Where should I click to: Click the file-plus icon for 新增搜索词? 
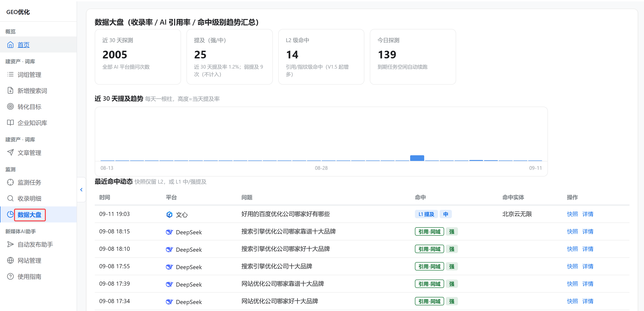[10, 91]
